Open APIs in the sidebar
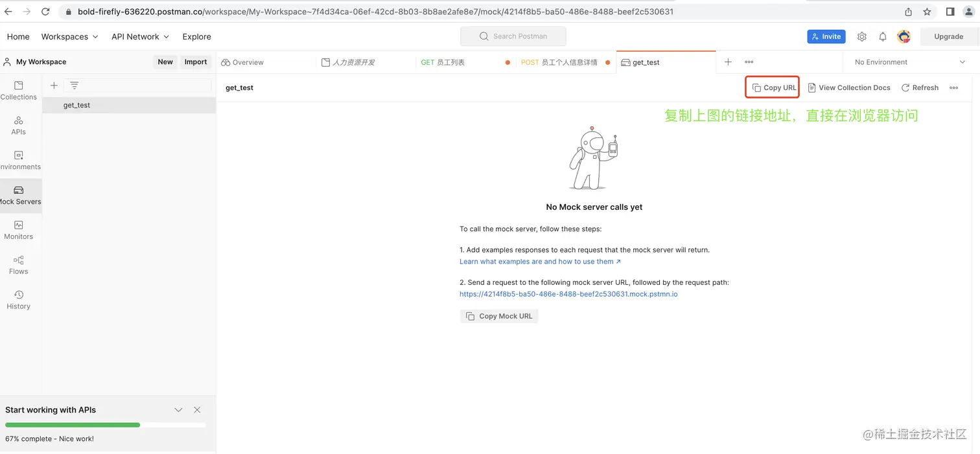This screenshot has width=980, height=454. [x=18, y=126]
